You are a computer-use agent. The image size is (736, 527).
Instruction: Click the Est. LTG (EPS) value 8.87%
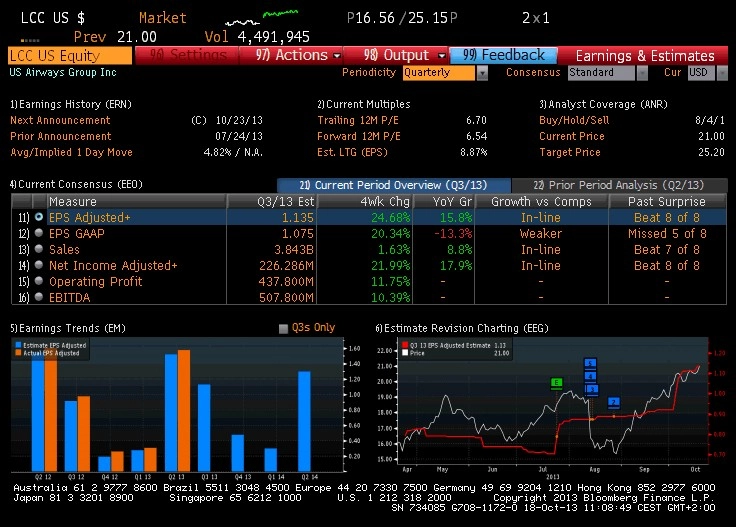[474, 152]
